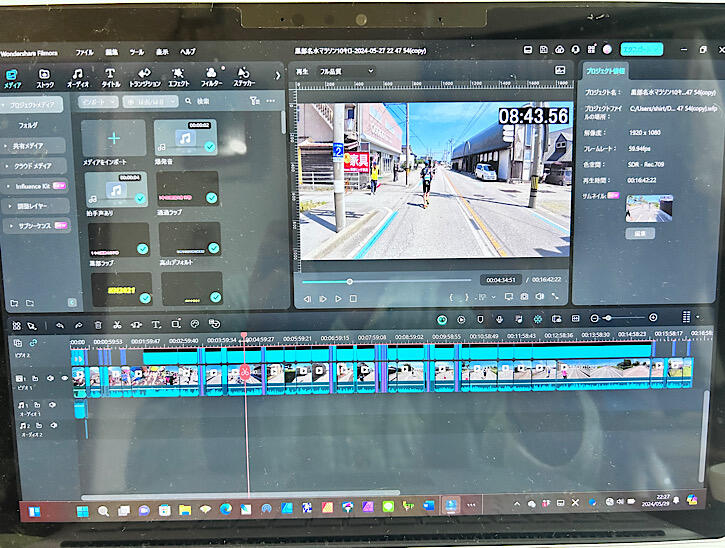Open the トランジション (Transitions) tab
Viewport: 725px width, 548px height.
(x=144, y=78)
